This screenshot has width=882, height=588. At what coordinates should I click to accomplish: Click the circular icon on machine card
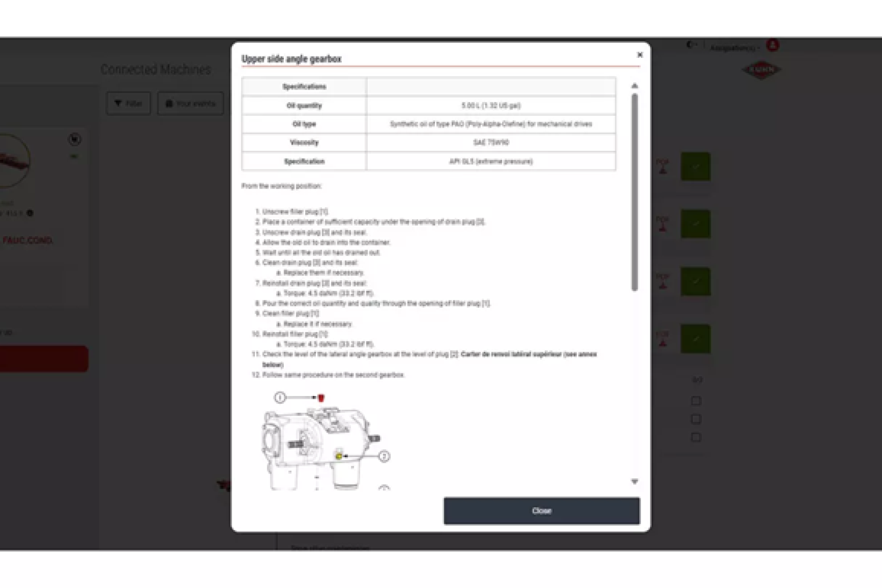click(74, 139)
